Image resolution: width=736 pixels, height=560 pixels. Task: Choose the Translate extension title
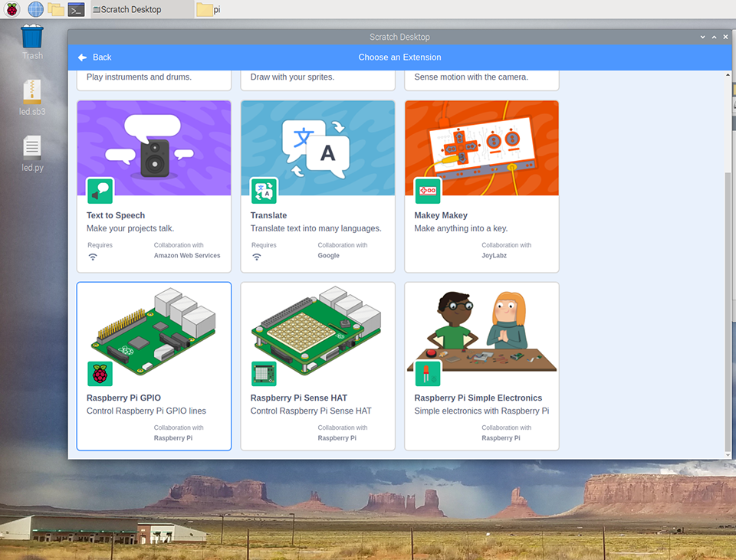click(268, 215)
